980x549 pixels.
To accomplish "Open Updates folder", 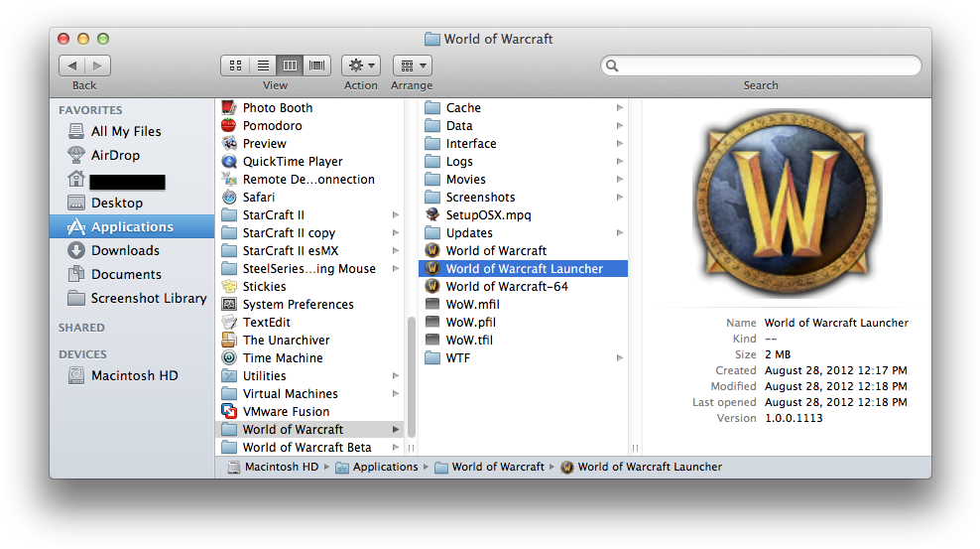I will coord(524,232).
